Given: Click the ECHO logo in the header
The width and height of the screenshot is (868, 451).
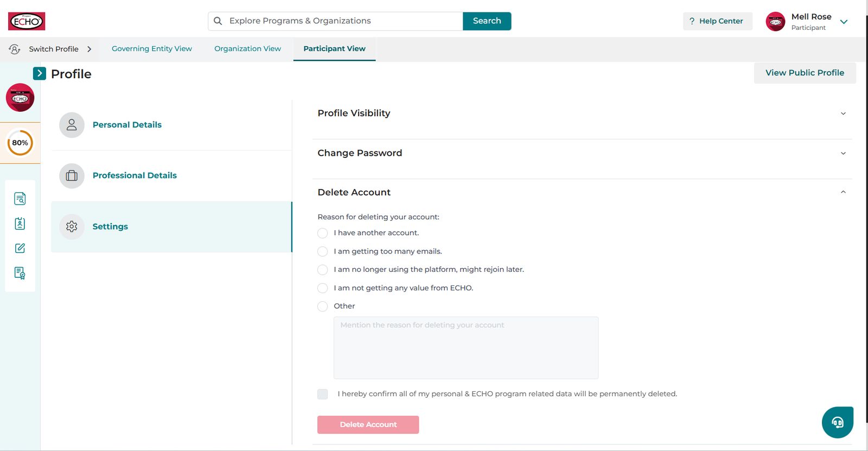Looking at the screenshot, I should [x=27, y=21].
